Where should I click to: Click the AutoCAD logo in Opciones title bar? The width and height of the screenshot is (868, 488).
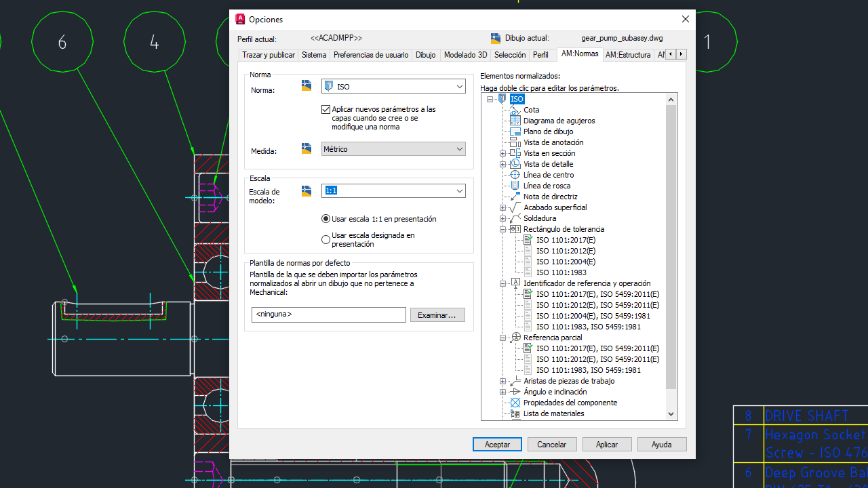pos(240,19)
